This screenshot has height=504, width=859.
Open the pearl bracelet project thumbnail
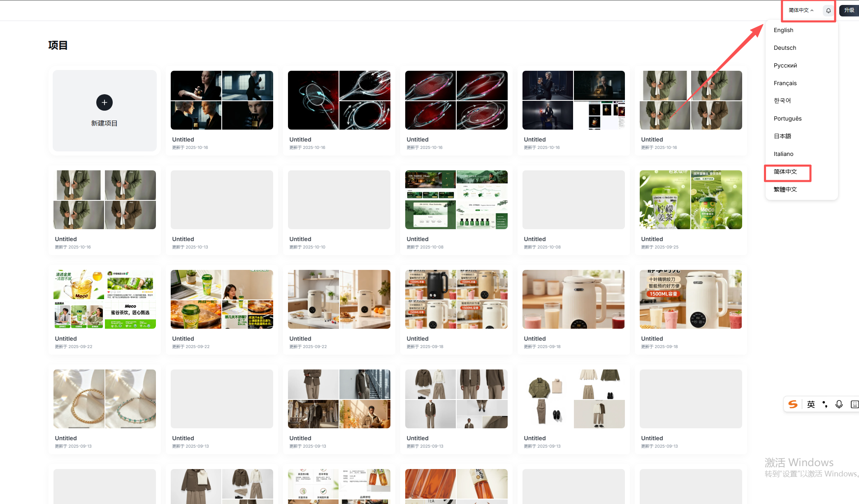click(104, 399)
